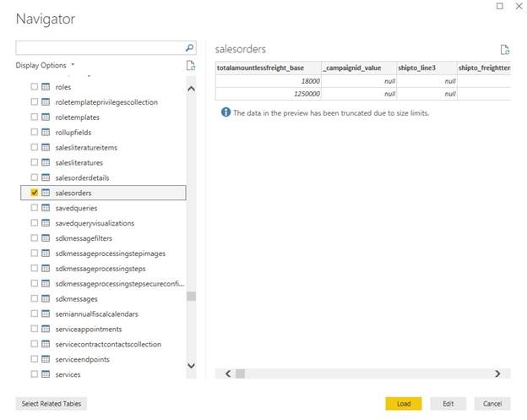Click the search magnifier icon

coord(190,48)
